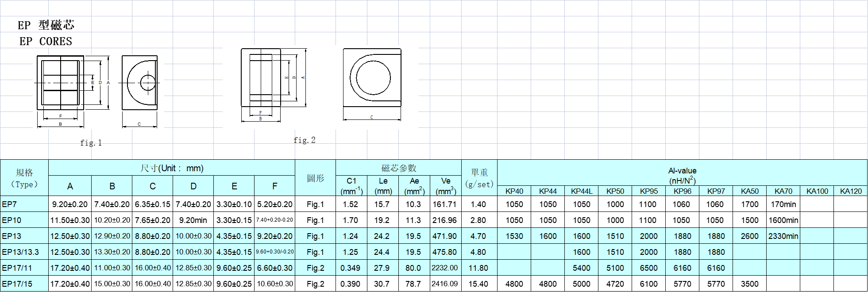The height and width of the screenshot is (292, 868).
Task: Select the '磁芯参數' header cell
Action: tap(398, 168)
